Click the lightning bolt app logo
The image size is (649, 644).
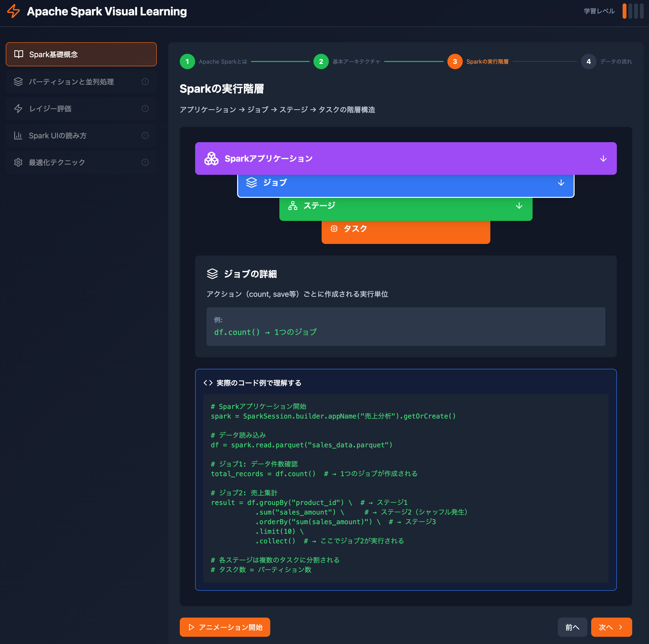(13, 11)
